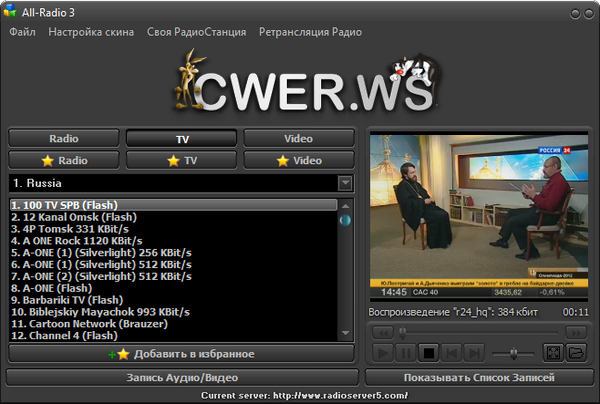
Task: Switch to the TV tab
Action: coord(181,138)
